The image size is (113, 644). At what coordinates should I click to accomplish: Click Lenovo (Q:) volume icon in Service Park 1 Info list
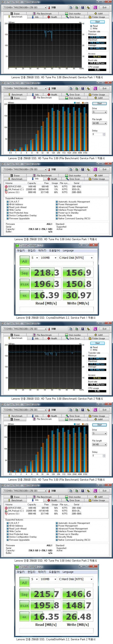point(6,192)
